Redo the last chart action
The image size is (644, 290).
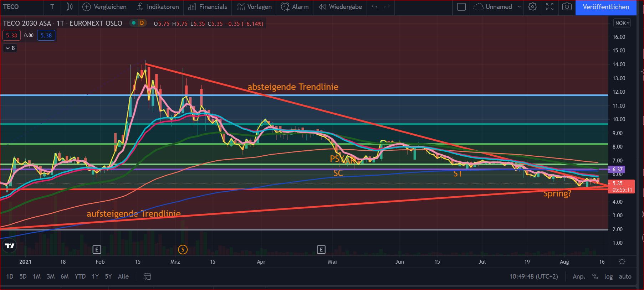point(387,7)
